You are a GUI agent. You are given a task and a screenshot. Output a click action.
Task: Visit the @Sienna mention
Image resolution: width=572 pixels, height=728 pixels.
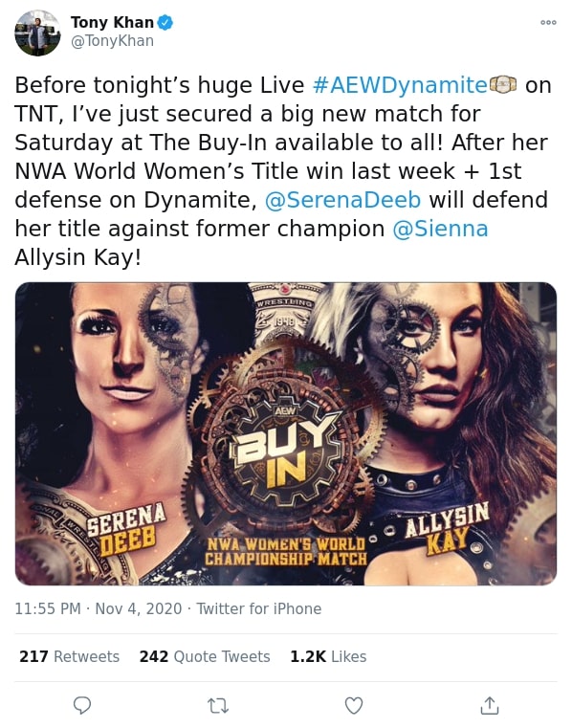440,229
